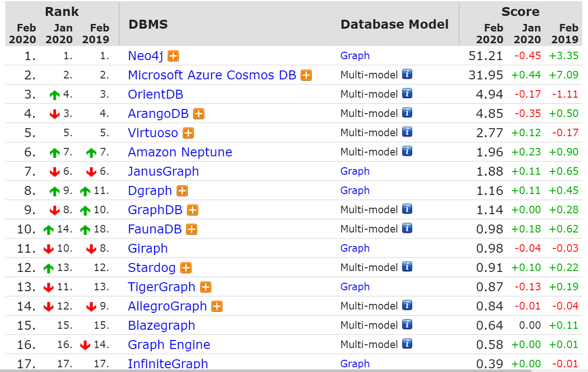Click the info icon in Stardog's row

(407, 267)
